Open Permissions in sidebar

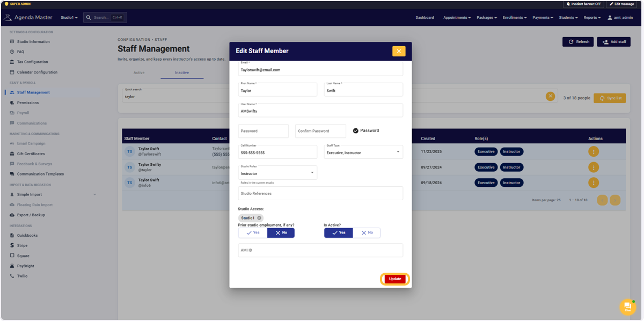(x=28, y=103)
